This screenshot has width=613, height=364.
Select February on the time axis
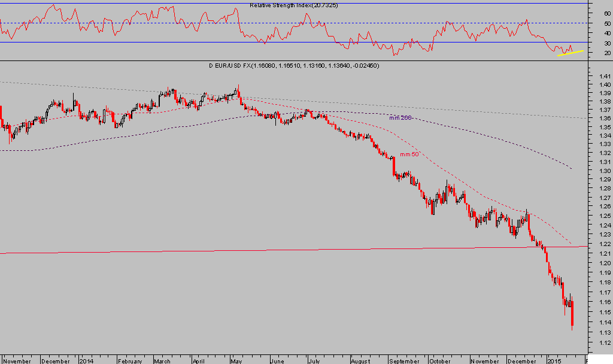click(x=130, y=361)
